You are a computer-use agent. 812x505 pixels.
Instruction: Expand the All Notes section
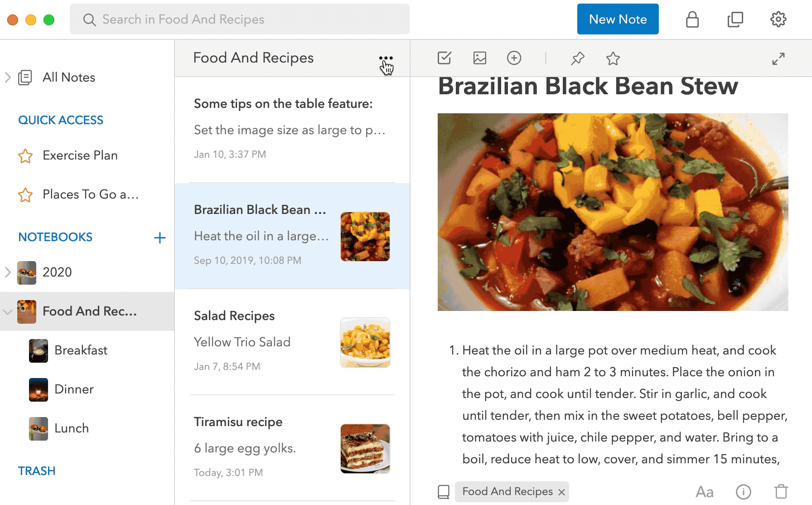[8, 77]
